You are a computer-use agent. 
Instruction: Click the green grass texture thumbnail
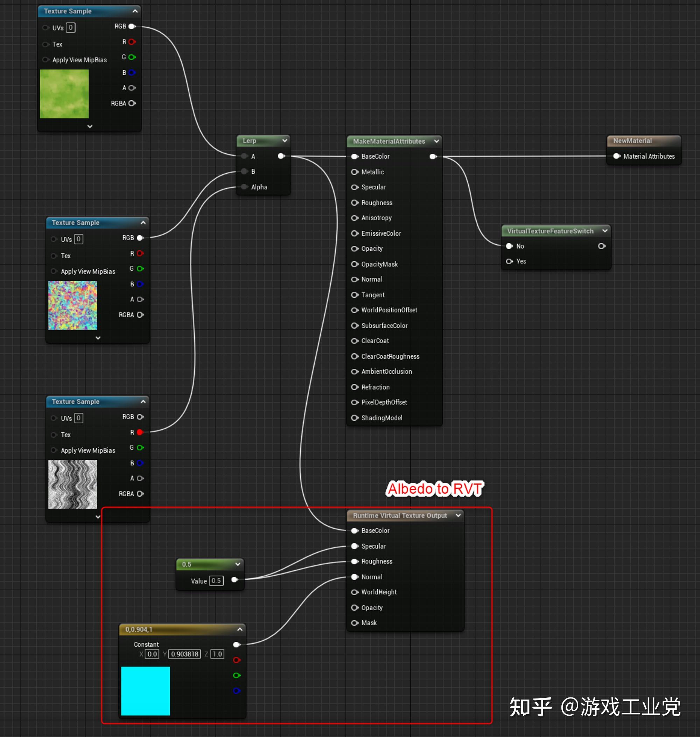[64, 94]
